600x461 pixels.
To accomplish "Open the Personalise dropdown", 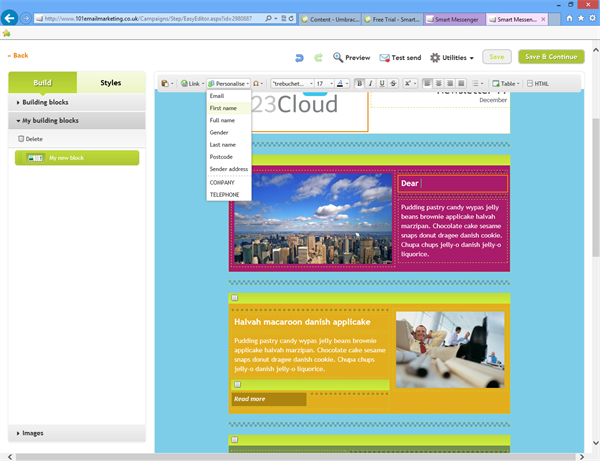I will pos(228,83).
